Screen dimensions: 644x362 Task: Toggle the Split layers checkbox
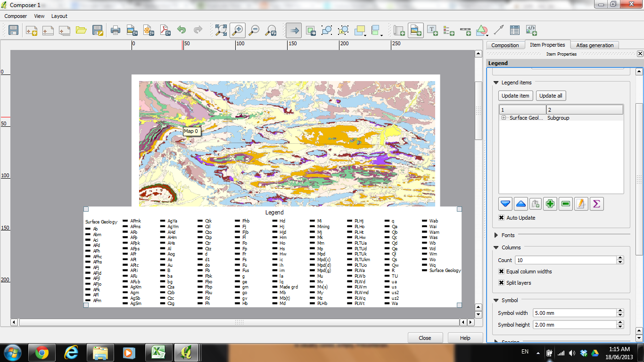pos(502,283)
